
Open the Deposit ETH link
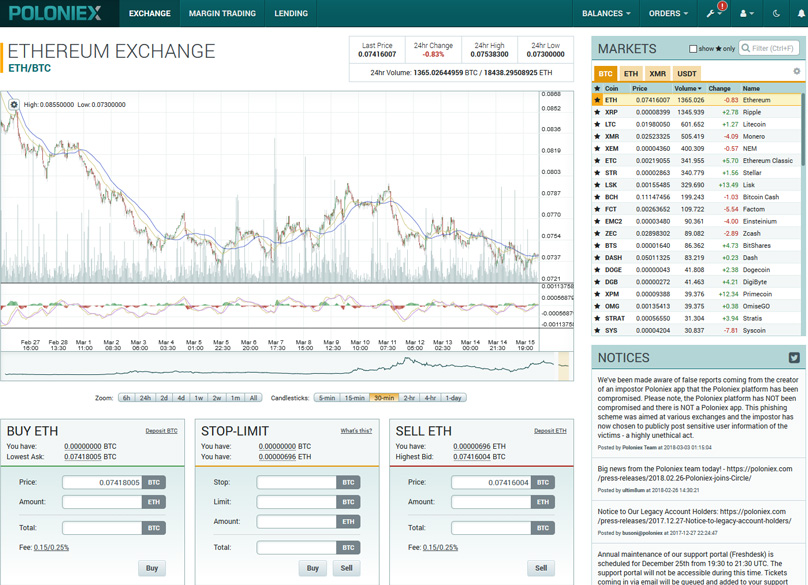pyautogui.click(x=550, y=431)
